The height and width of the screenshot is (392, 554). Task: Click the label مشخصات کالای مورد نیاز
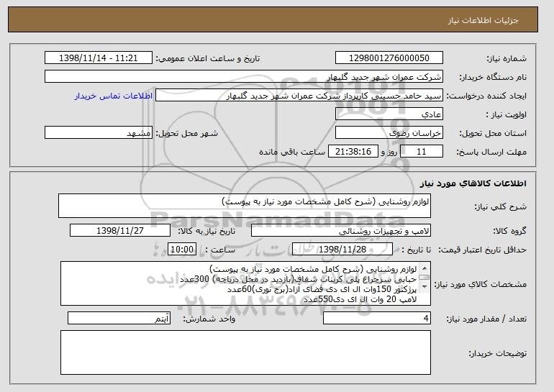[x=481, y=285]
